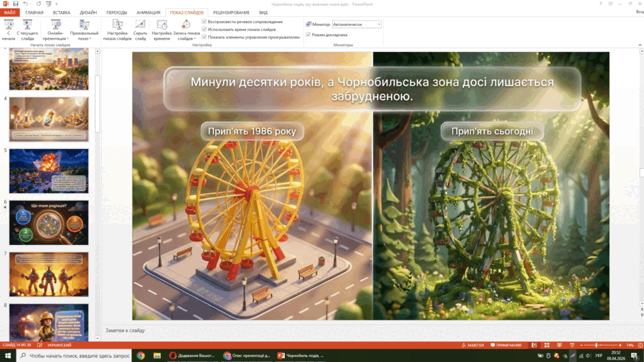Viewport: 644px width, 362px height.
Task: Zoom out with the minus button
Action: coord(581,345)
